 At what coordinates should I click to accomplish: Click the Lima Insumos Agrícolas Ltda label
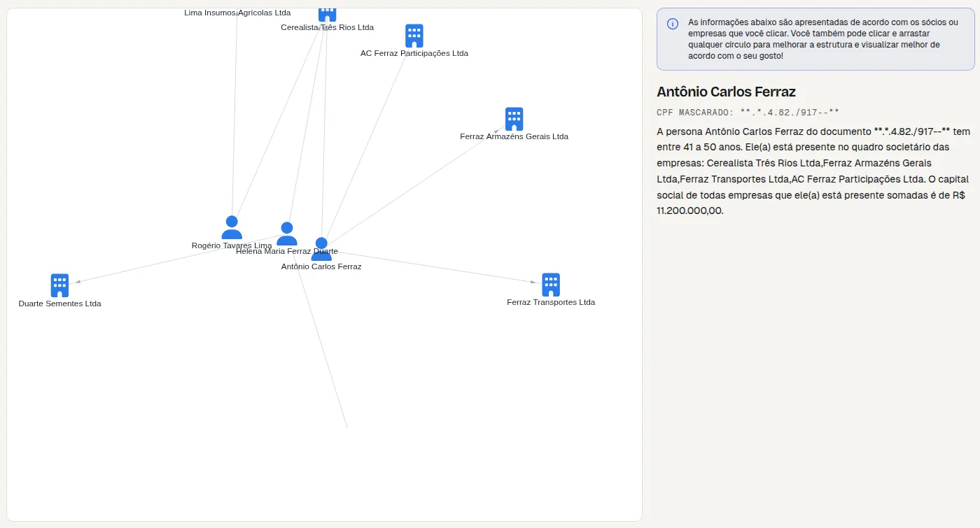[237, 13]
